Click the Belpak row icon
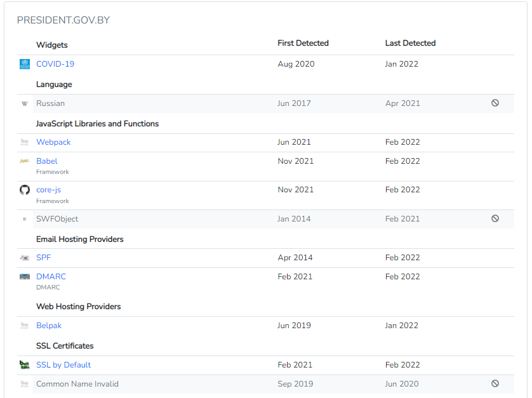The height and width of the screenshot is (398, 532). pyautogui.click(x=25, y=326)
